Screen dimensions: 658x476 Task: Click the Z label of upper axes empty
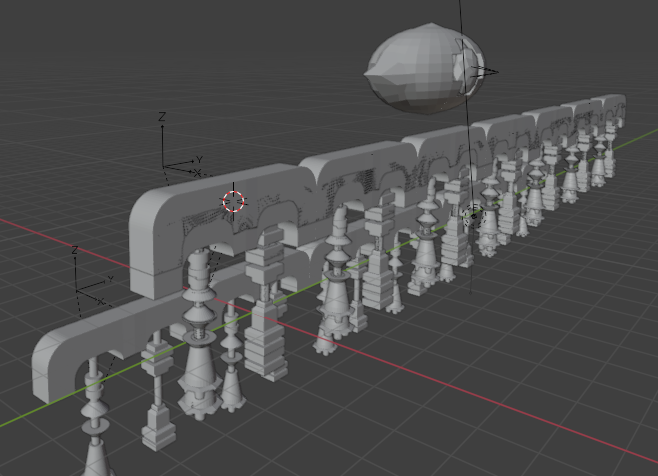click(162, 118)
